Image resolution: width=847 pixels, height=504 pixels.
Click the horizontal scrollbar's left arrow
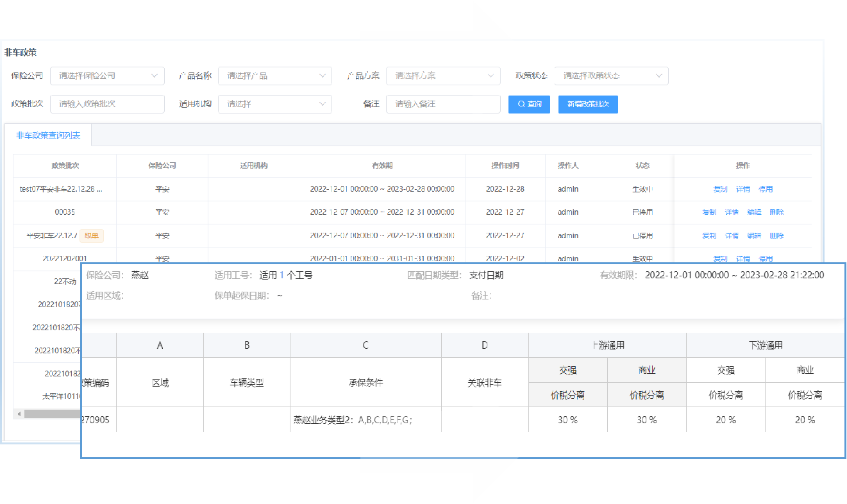point(19,414)
